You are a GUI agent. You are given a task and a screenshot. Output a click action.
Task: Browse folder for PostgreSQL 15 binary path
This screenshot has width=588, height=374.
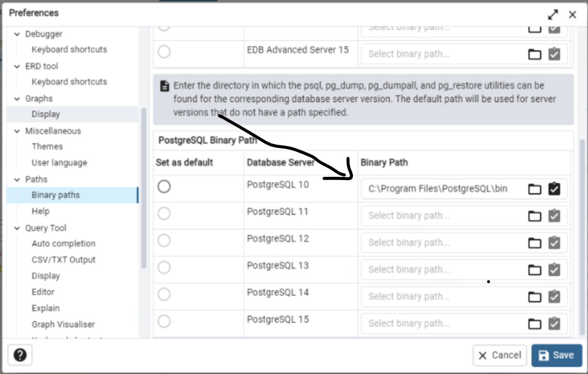click(534, 324)
